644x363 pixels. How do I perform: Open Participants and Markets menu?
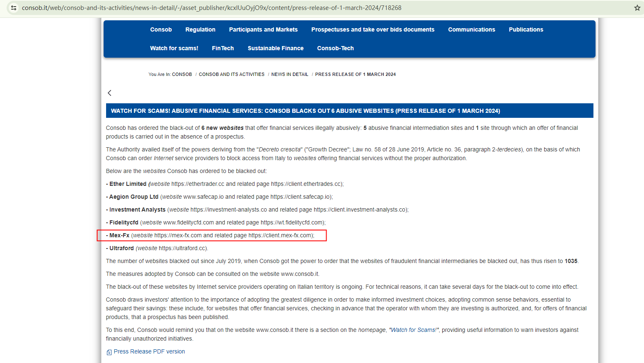(x=263, y=29)
